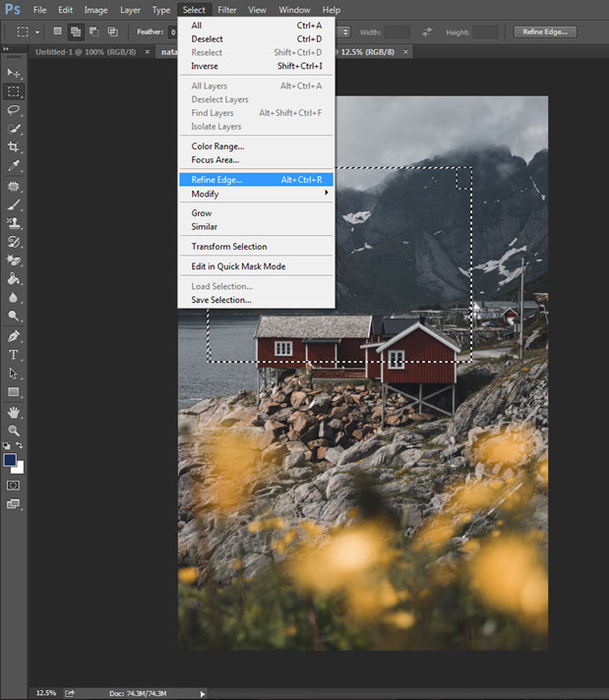Image resolution: width=609 pixels, height=700 pixels.
Task: Toggle Quick Mask mode icon in toolbar
Action: [14, 485]
